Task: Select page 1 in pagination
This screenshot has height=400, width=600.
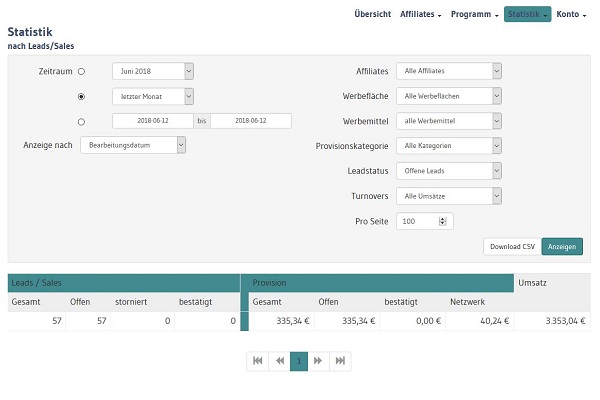Action: click(x=299, y=361)
